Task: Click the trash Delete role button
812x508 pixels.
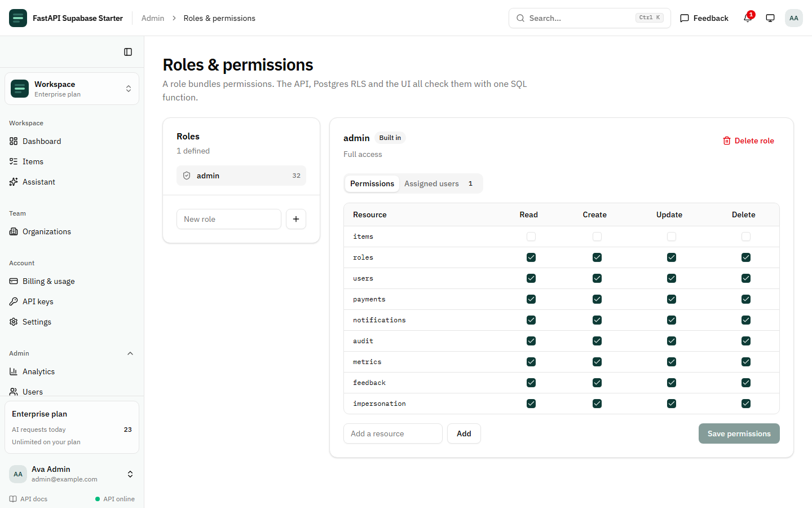Action: [x=748, y=141]
